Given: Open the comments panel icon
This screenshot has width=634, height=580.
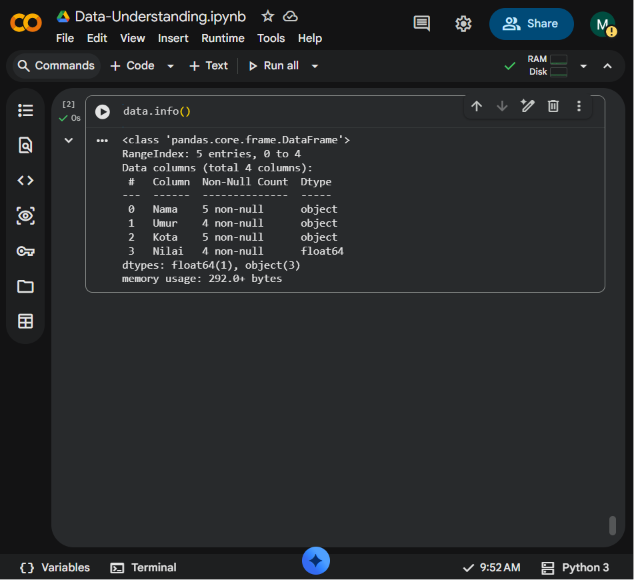Looking at the screenshot, I should tap(422, 23).
